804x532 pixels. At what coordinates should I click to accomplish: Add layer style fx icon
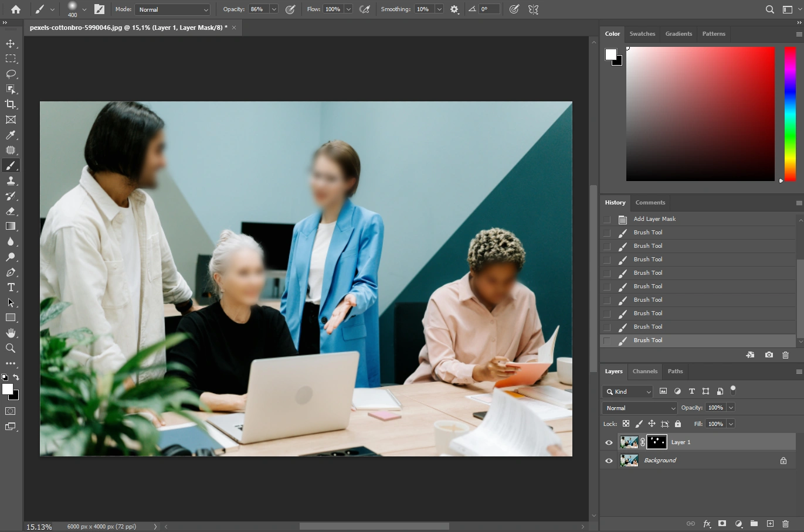tap(707, 524)
